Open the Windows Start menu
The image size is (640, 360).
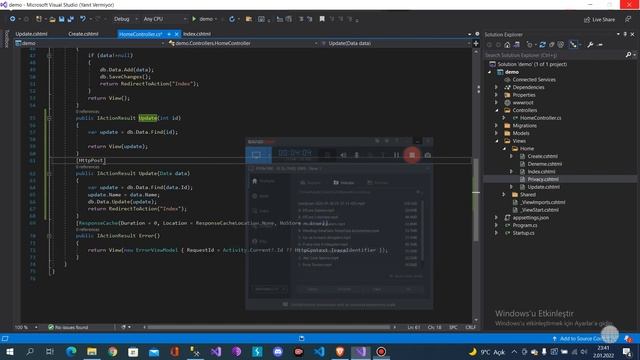[x=9, y=352]
